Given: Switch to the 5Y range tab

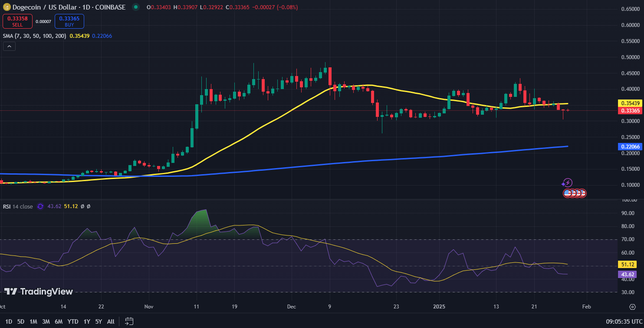Looking at the screenshot, I should coord(99,321).
